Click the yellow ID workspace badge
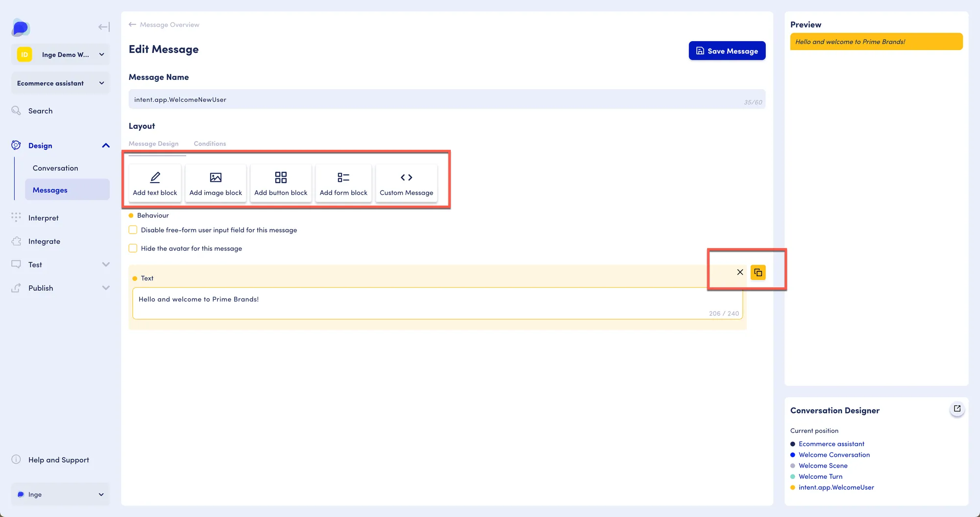This screenshot has width=980, height=517. pos(24,54)
